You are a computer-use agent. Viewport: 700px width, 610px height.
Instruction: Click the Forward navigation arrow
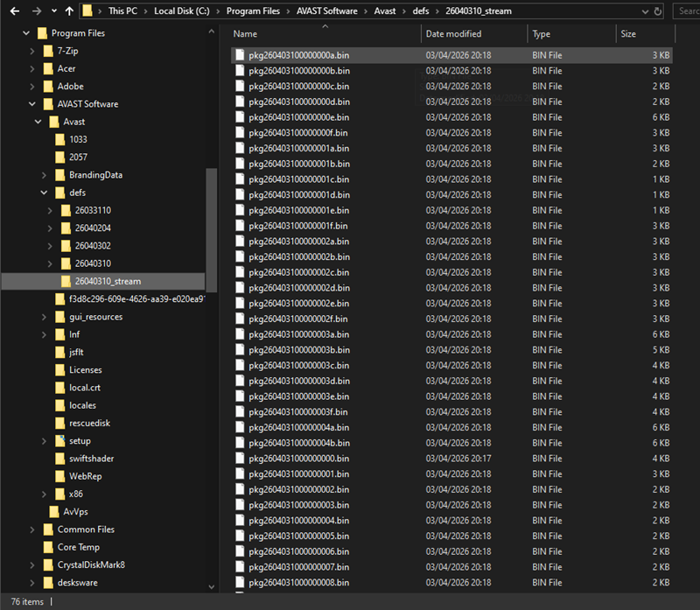point(36,11)
